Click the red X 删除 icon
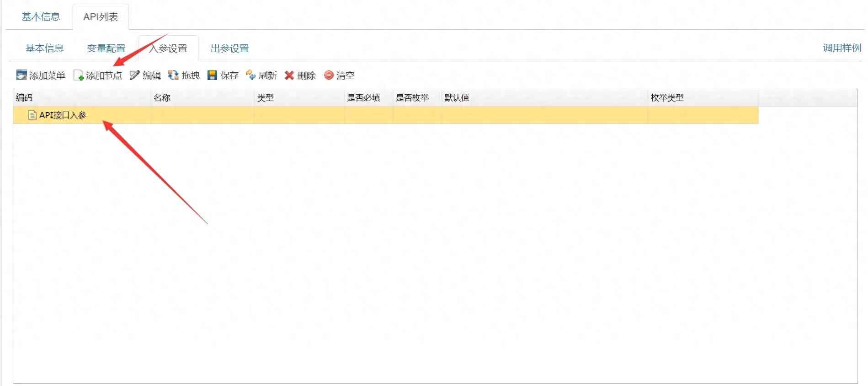 coord(289,75)
